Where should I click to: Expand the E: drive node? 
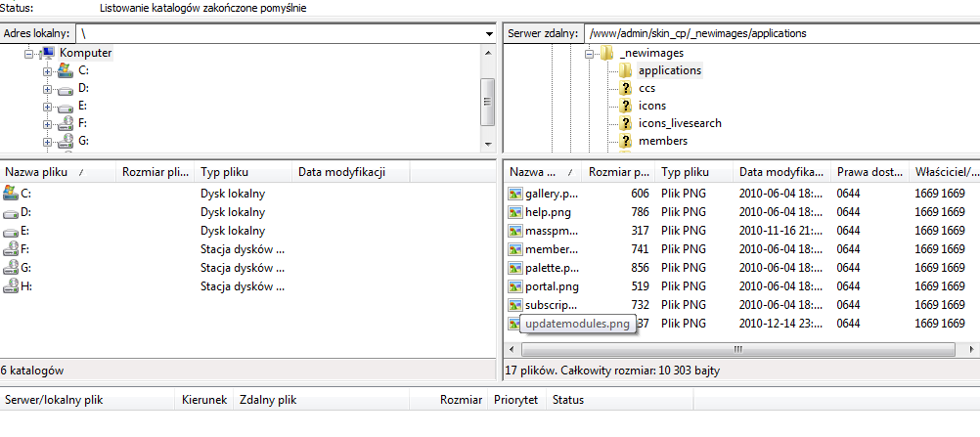tap(48, 107)
